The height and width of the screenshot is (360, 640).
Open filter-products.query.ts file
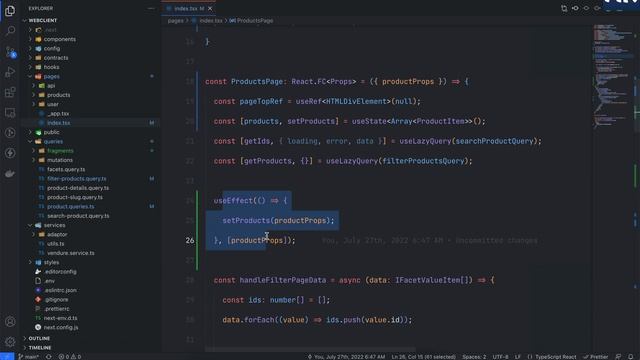point(77,179)
